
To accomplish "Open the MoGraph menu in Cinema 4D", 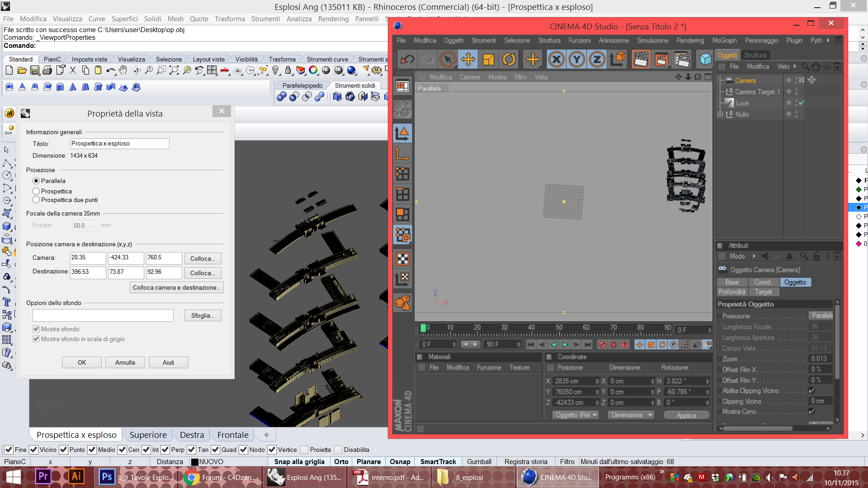I will pyautogui.click(x=724, y=40).
